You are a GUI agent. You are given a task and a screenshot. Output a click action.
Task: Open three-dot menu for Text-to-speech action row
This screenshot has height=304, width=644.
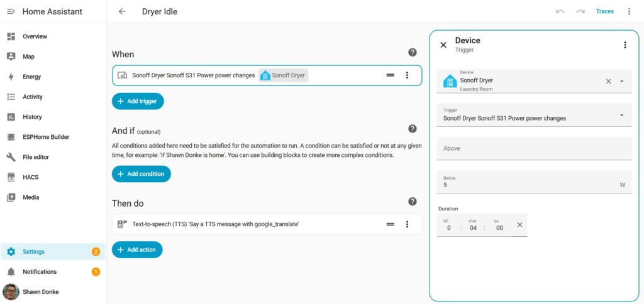tap(407, 224)
